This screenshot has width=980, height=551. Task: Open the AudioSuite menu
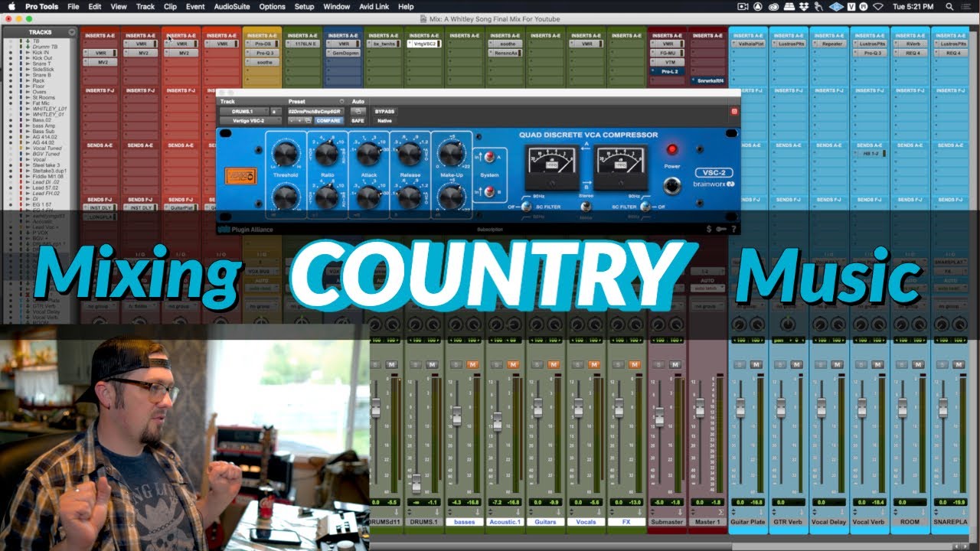(230, 6)
